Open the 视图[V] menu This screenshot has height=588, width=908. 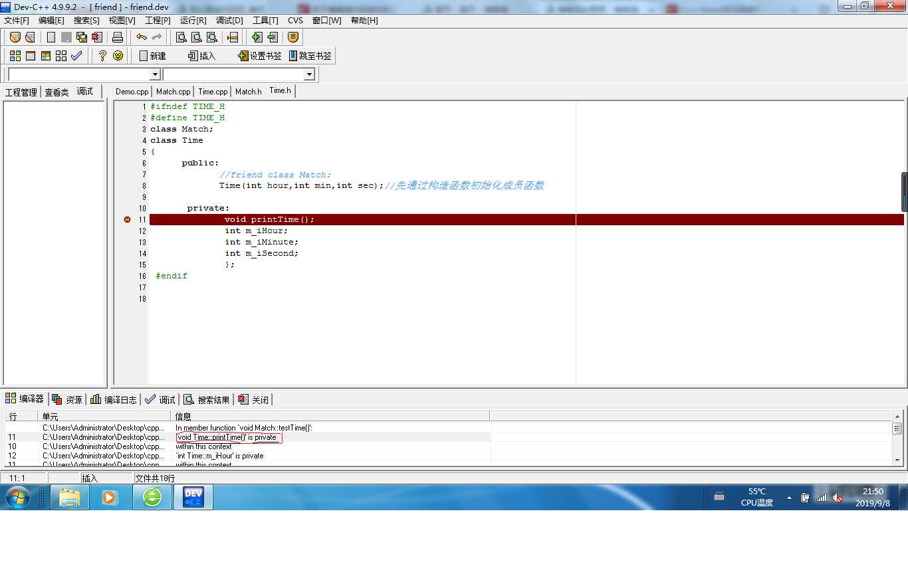click(x=122, y=21)
